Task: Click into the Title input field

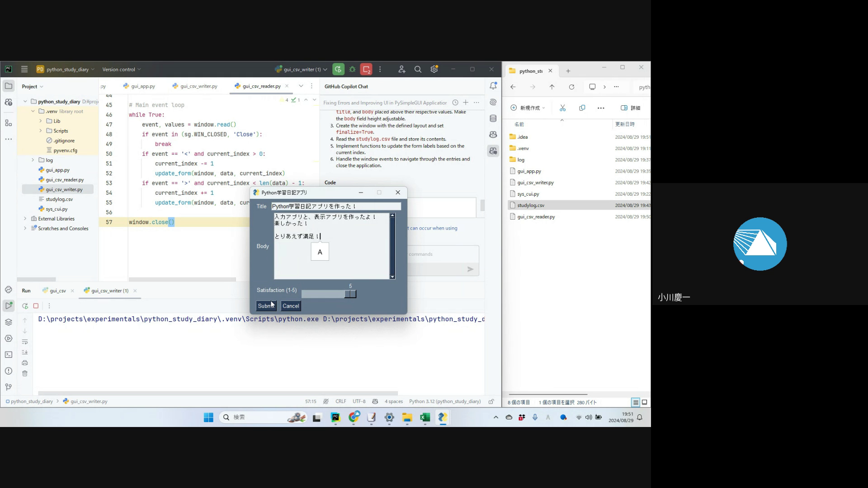Action: (335, 206)
